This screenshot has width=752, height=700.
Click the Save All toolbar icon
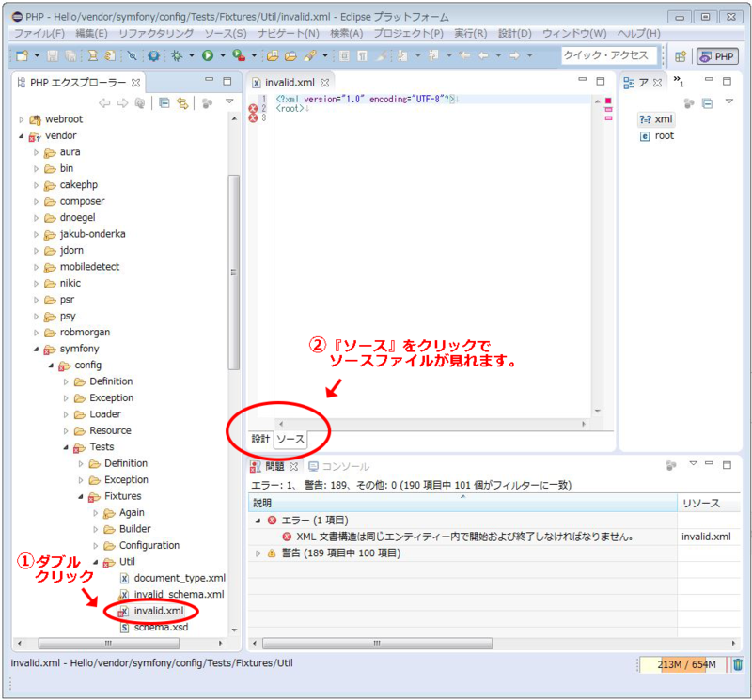[x=70, y=55]
